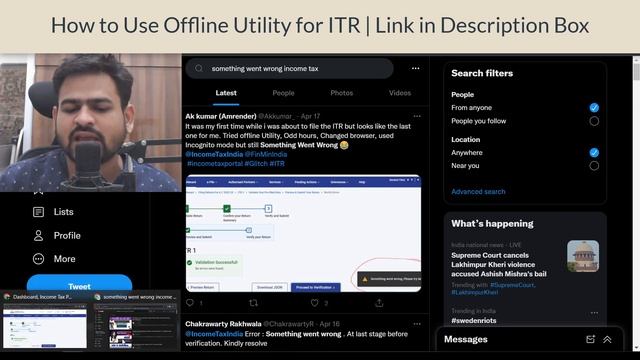Screen dimensions: 640x360
Task: Open Profile icon in sidebar
Action: point(38,236)
